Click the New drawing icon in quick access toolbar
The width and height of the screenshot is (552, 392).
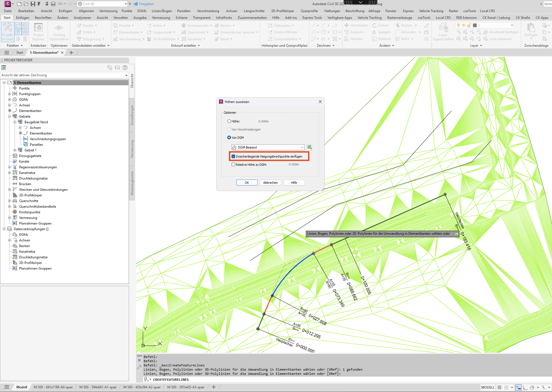pyautogui.click(x=19, y=4)
